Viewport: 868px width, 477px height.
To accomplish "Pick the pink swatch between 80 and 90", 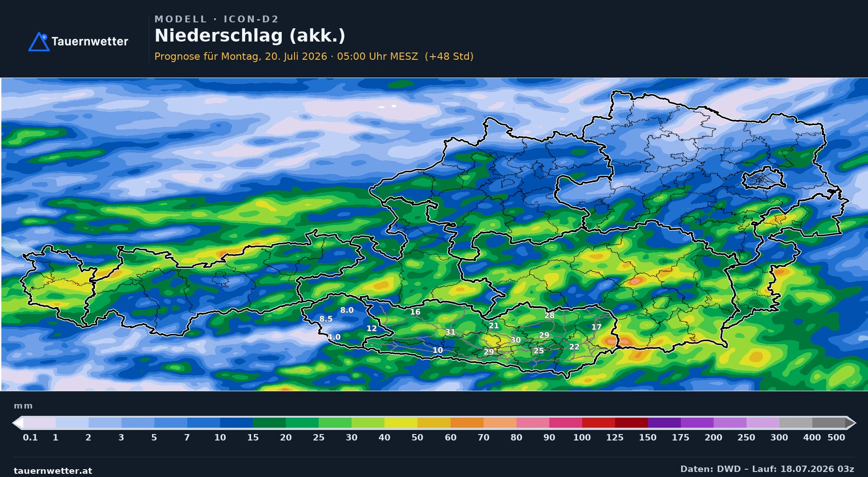I will [533, 423].
